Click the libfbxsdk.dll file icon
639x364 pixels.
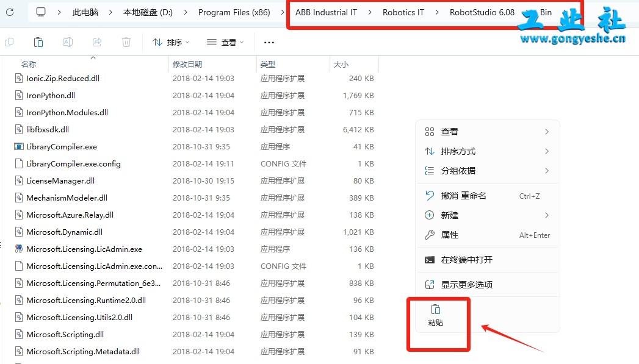pos(19,129)
